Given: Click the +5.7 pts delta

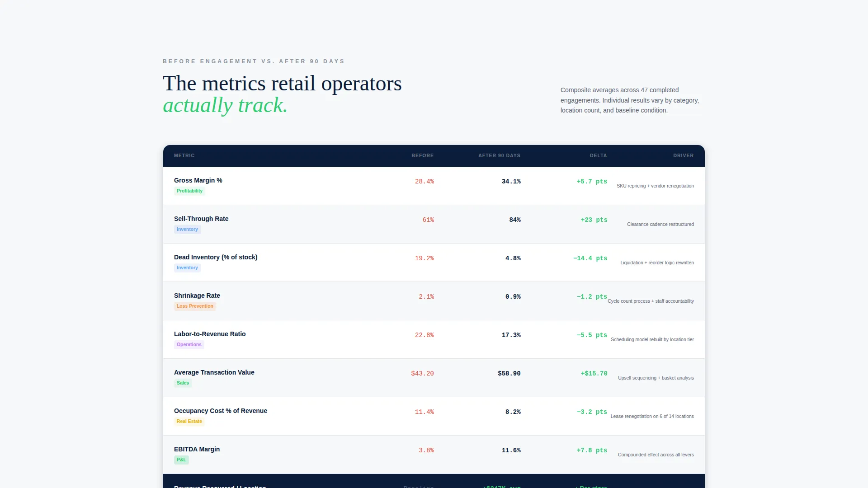Looking at the screenshot, I should click(x=592, y=182).
